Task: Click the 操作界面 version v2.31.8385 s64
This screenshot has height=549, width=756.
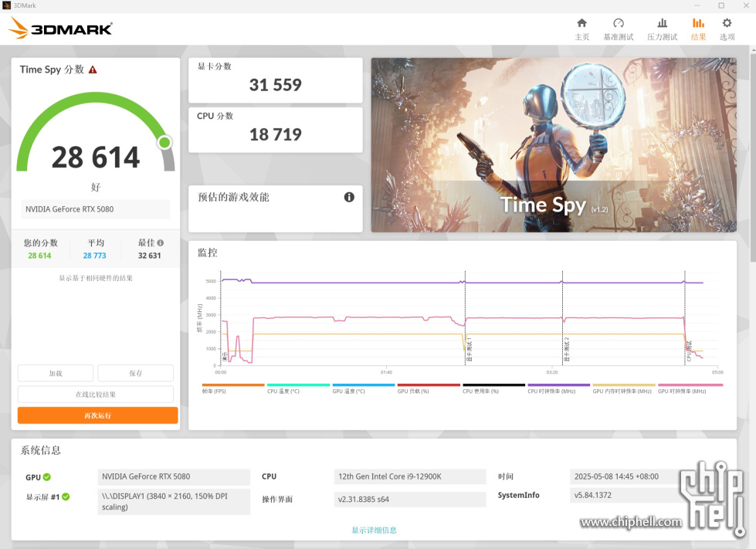Action: point(410,500)
